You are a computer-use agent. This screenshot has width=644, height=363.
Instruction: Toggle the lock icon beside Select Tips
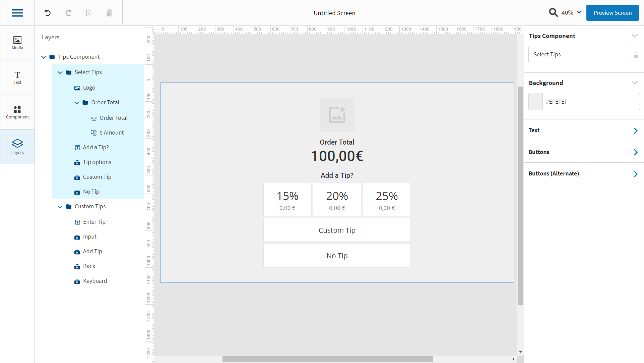click(x=636, y=55)
